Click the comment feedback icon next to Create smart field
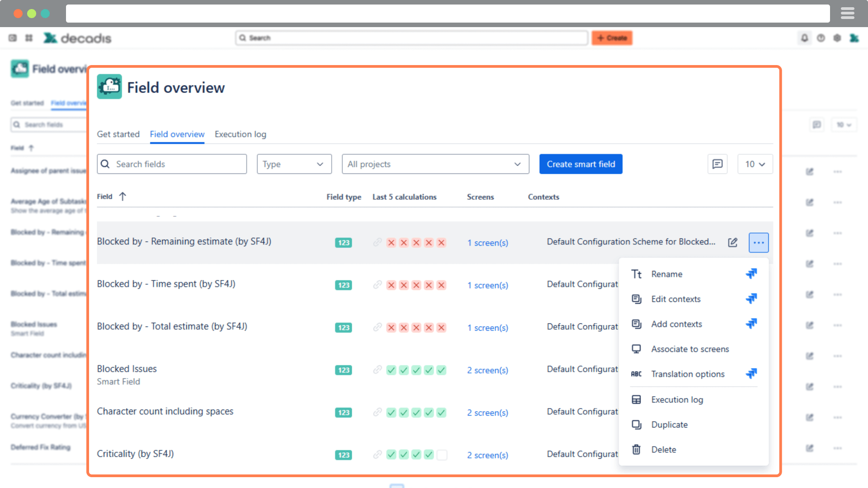Image resolution: width=868 pixels, height=488 pixels. coord(717,164)
